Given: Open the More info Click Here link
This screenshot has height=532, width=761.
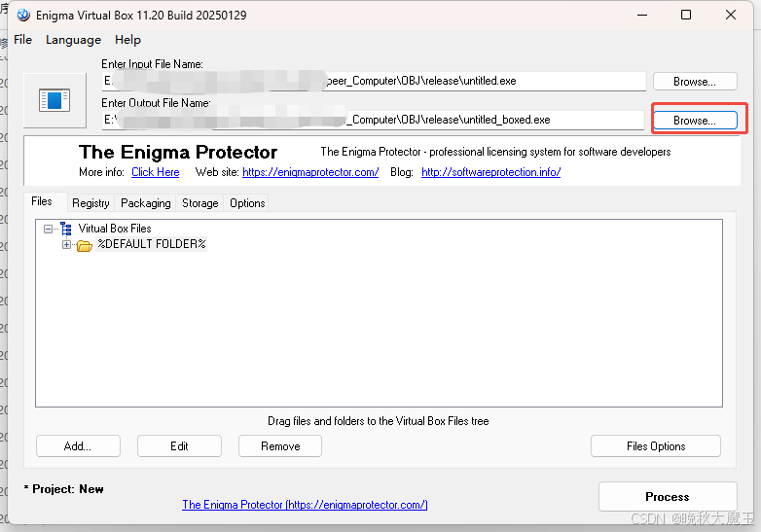Looking at the screenshot, I should [156, 172].
